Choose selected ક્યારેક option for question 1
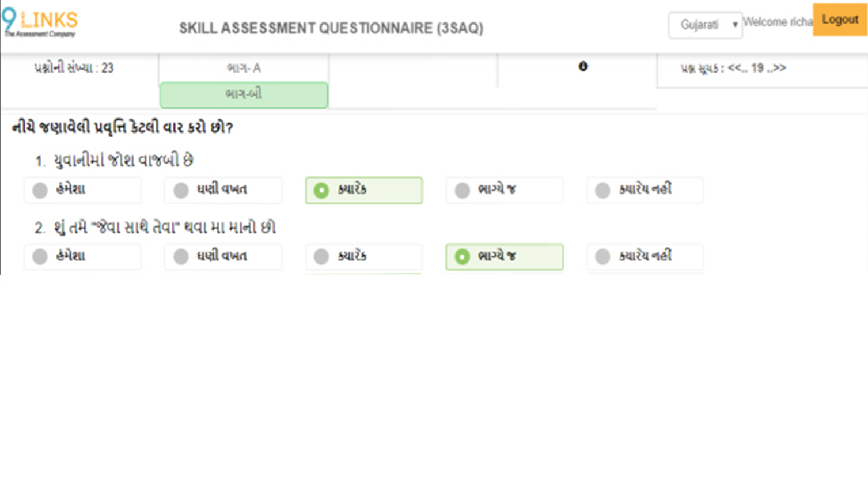Image resolution: width=868 pixels, height=489 pixels. pyautogui.click(x=363, y=190)
